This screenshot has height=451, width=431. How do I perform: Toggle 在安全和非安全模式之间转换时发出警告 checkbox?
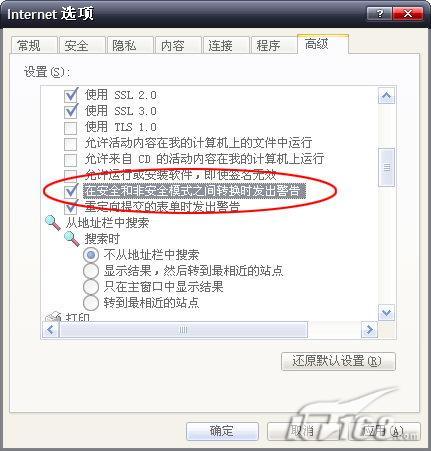(x=70, y=191)
